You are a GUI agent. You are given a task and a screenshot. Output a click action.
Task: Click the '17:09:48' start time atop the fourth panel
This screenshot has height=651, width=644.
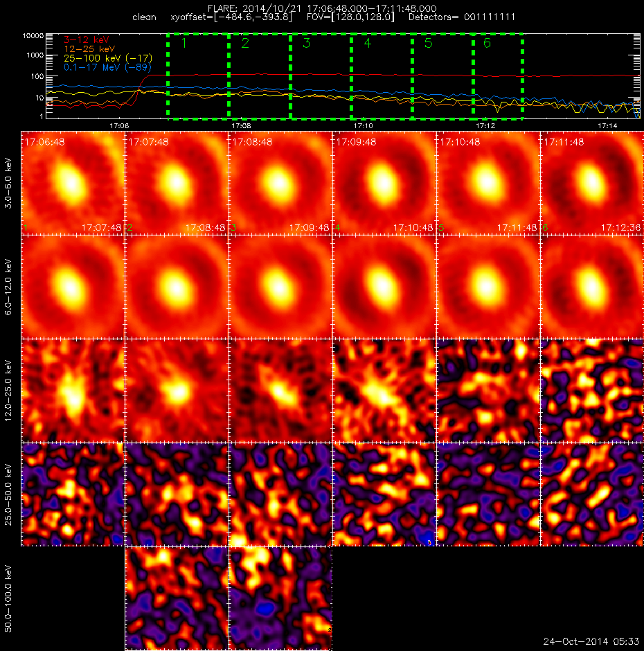coord(356,142)
